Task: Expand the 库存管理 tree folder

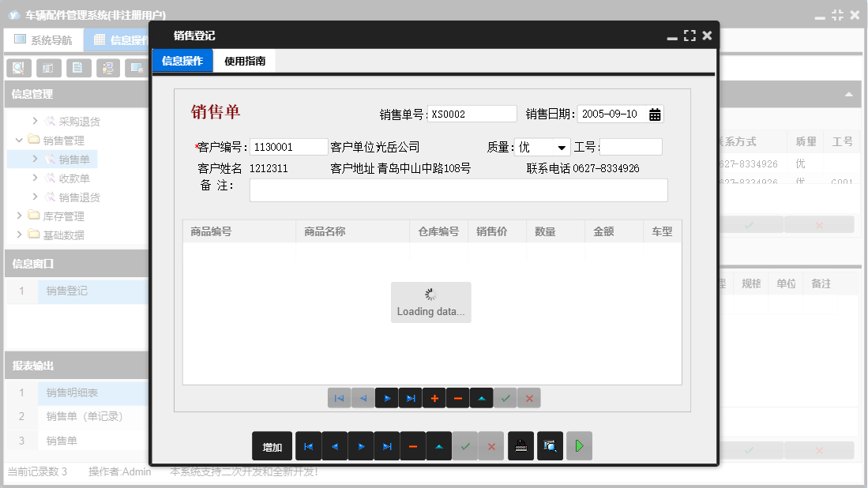Action: coord(20,216)
